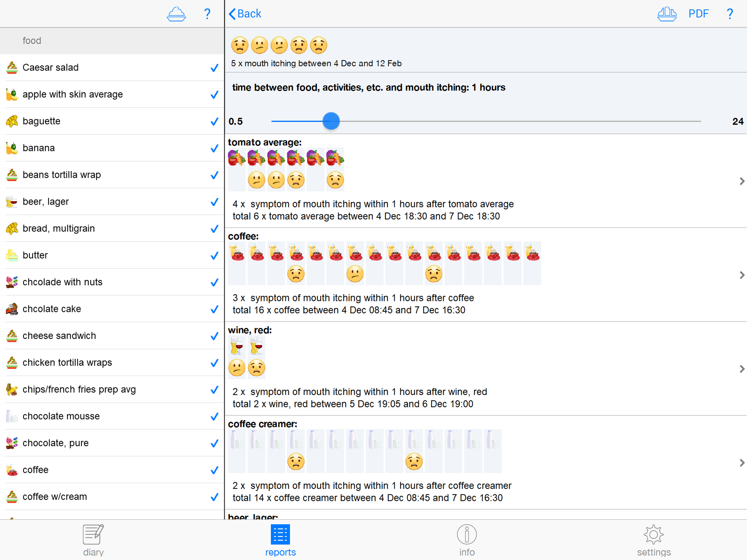Screen dimensions: 747x560
Task: Expand wine, red report details
Action: coord(742,369)
